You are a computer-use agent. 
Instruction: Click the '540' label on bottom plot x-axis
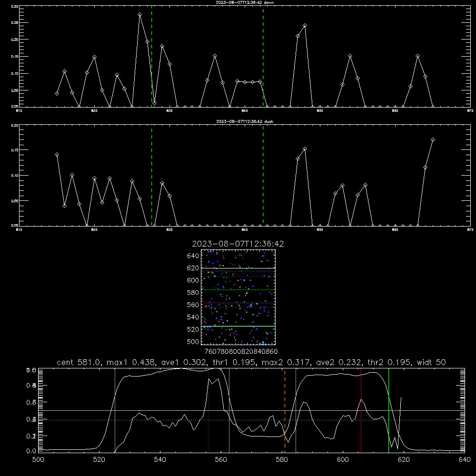(160, 460)
